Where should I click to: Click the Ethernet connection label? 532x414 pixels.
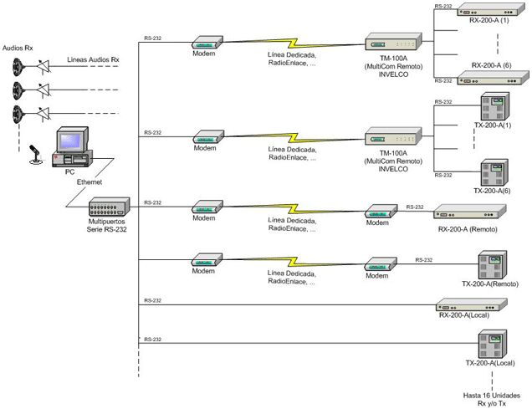[x=90, y=182]
